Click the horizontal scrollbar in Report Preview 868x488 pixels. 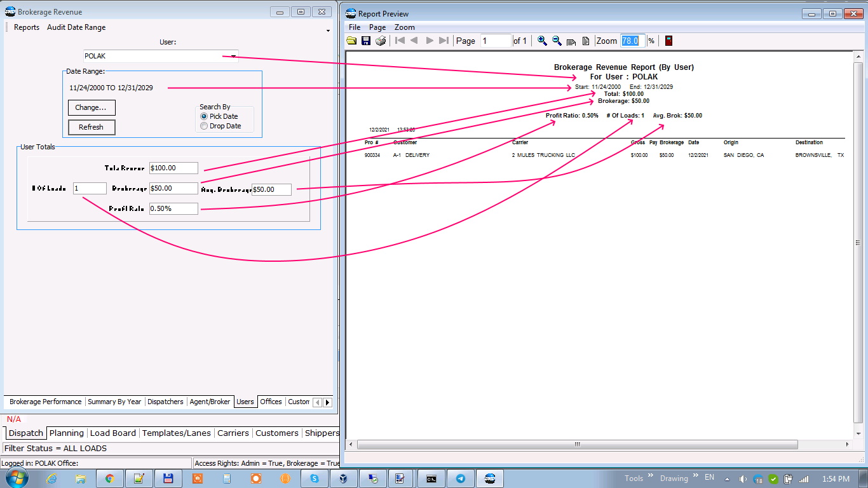point(577,445)
